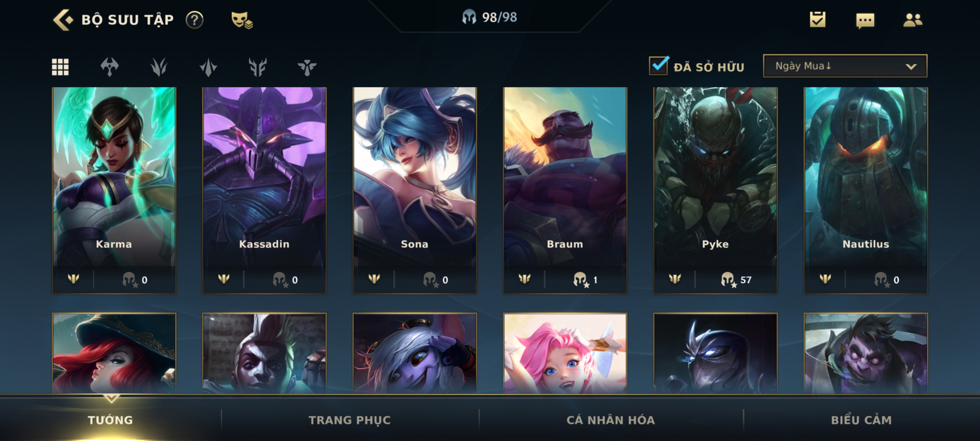
Task: Open the Biểu Cảm tab
Action: click(861, 420)
